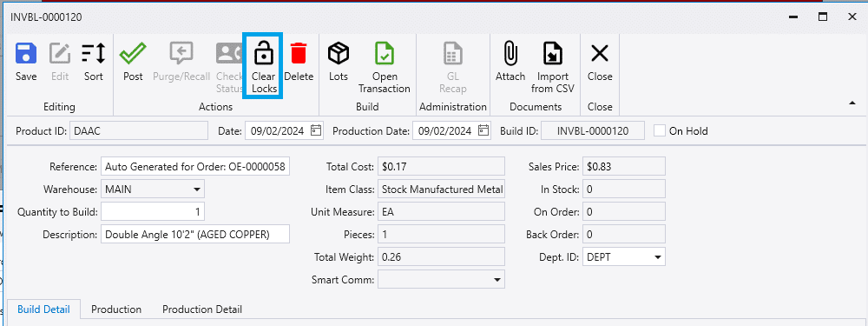Click the Date text field 09/02/2024
The image size is (868, 326).
(x=278, y=131)
